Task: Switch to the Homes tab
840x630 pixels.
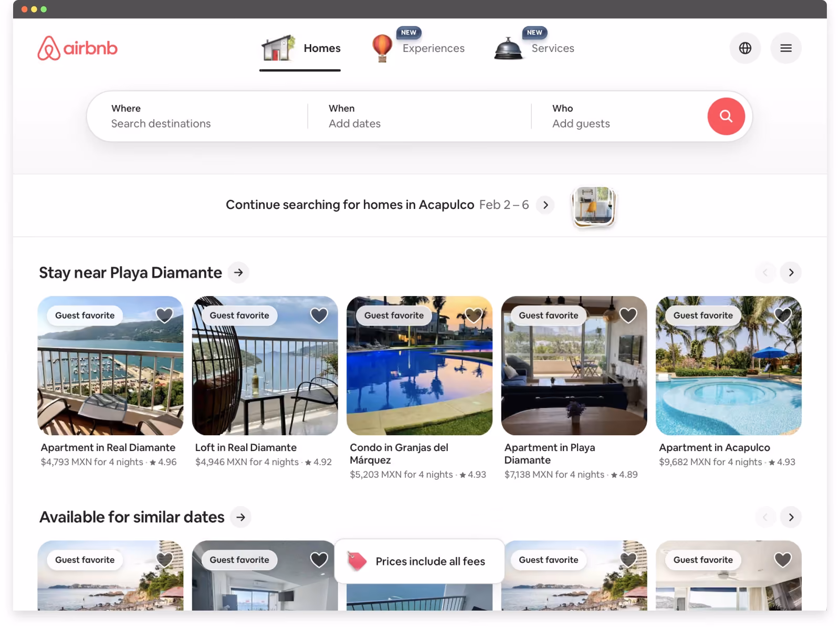Action: point(300,48)
